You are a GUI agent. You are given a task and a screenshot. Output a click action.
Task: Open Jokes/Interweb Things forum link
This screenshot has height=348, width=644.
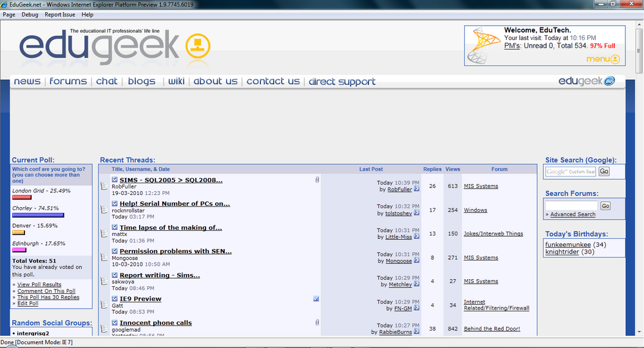[493, 234]
